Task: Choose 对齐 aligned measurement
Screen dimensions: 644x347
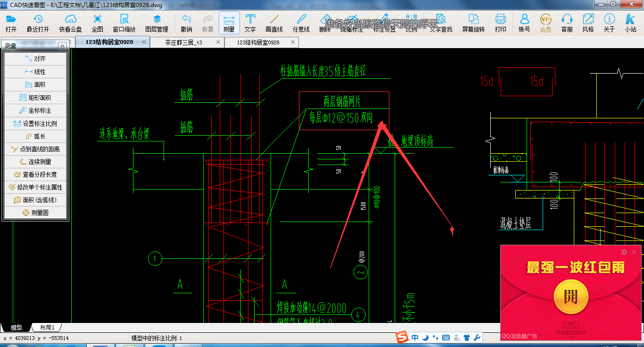Action: [35, 59]
